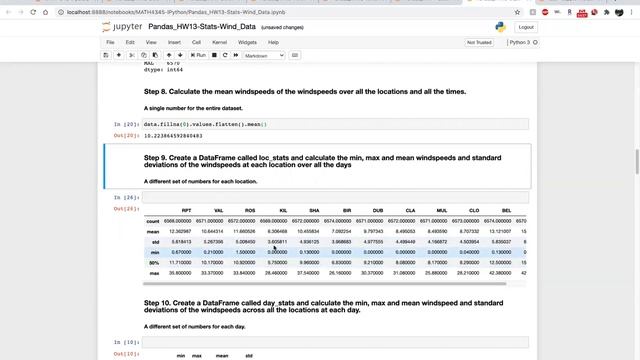640x360 pixels.
Task: Click the VAL column header
Action: point(218,211)
